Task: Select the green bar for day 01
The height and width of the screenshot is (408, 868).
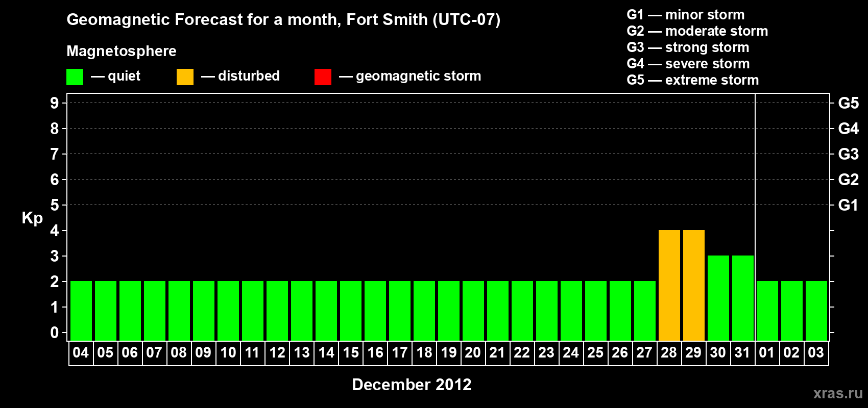Action: pos(767,311)
